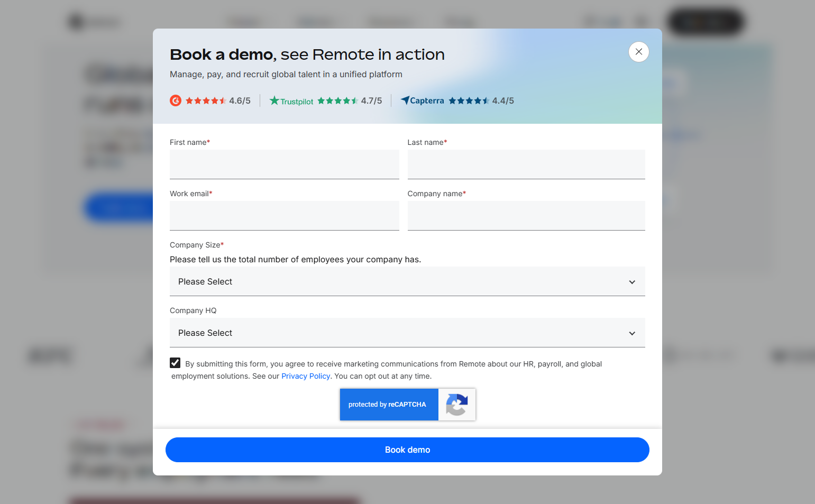Click the Capterra logo
The height and width of the screenshot is (504, 815).
[x=422, y=100]
